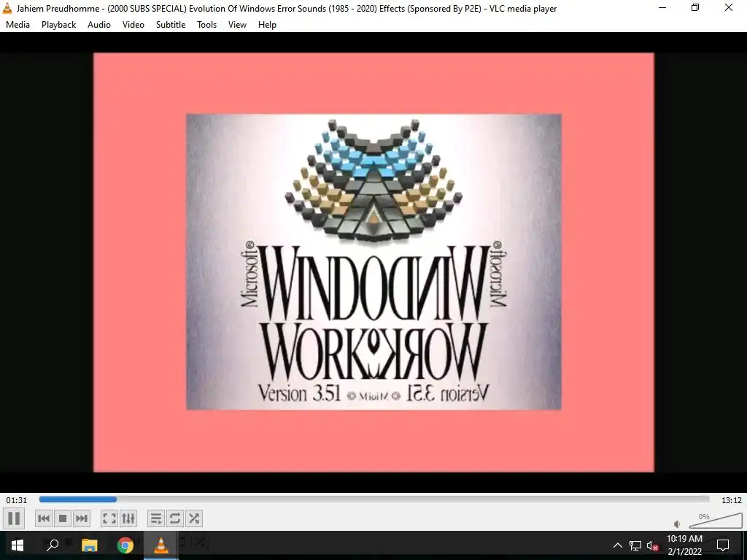This screenshot has height=560, width=747.
Task: Open Google Chrome from taskbar
Action: 125,545
